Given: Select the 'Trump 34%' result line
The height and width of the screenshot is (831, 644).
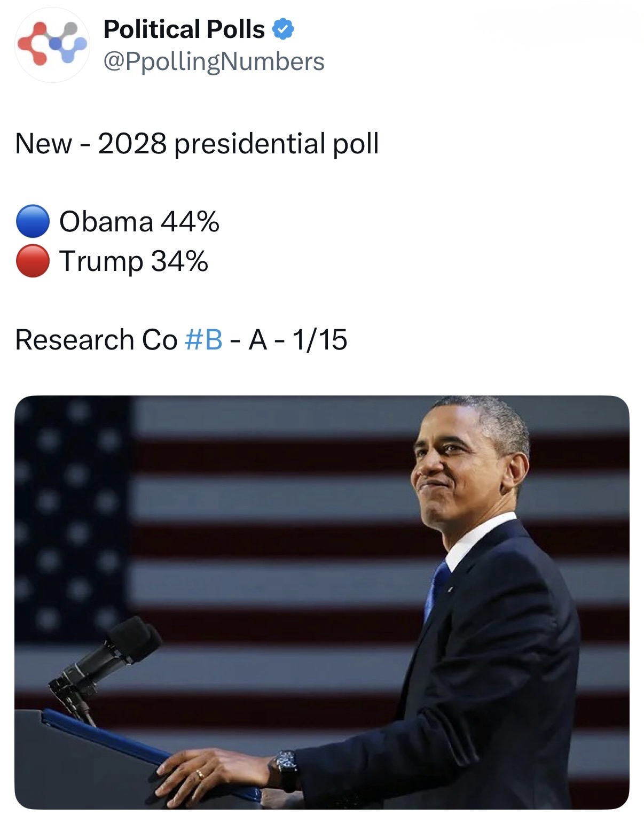Looking at the screenshot, I should tap(133, 261).
